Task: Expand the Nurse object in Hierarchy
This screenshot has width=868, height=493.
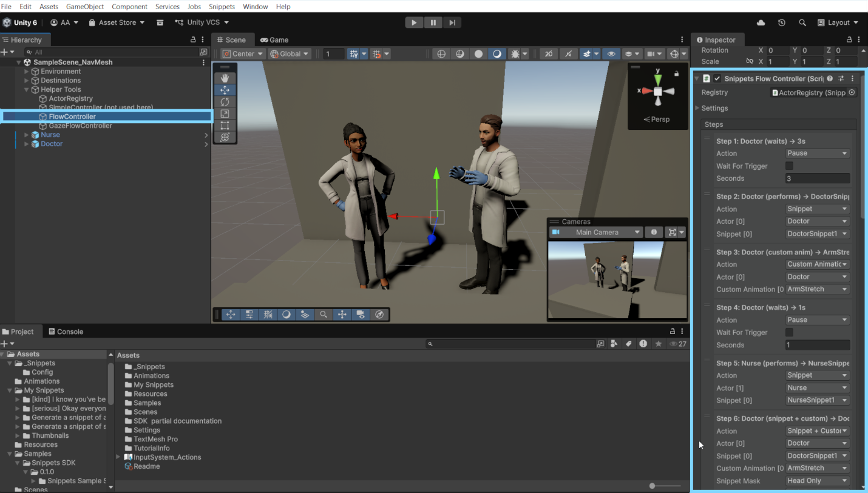Action: (26, 135)
